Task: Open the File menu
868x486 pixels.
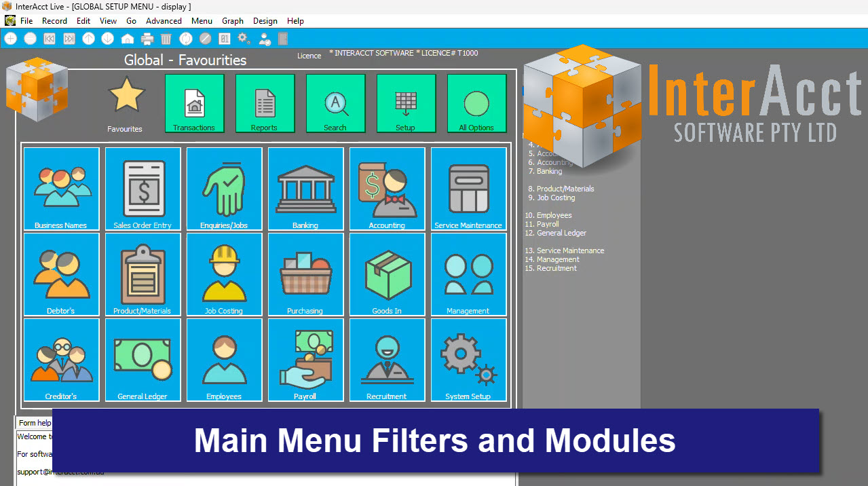Action: tap(26, 21)
